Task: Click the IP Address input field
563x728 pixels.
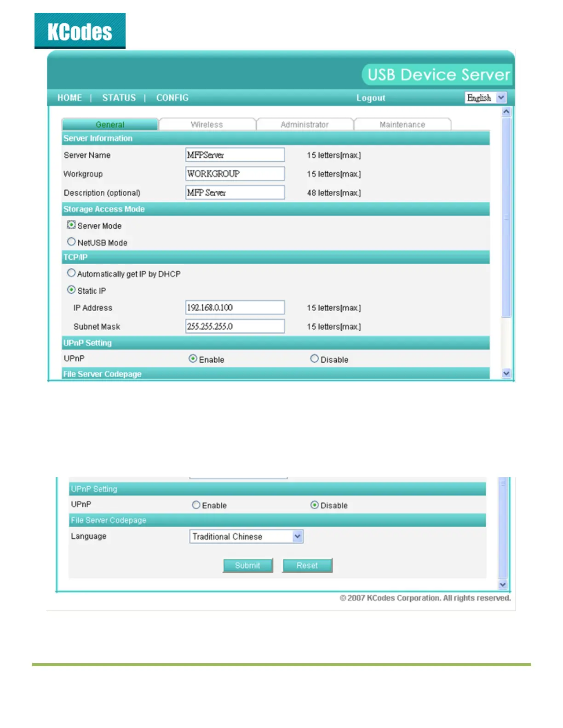Action: [235, 307]
